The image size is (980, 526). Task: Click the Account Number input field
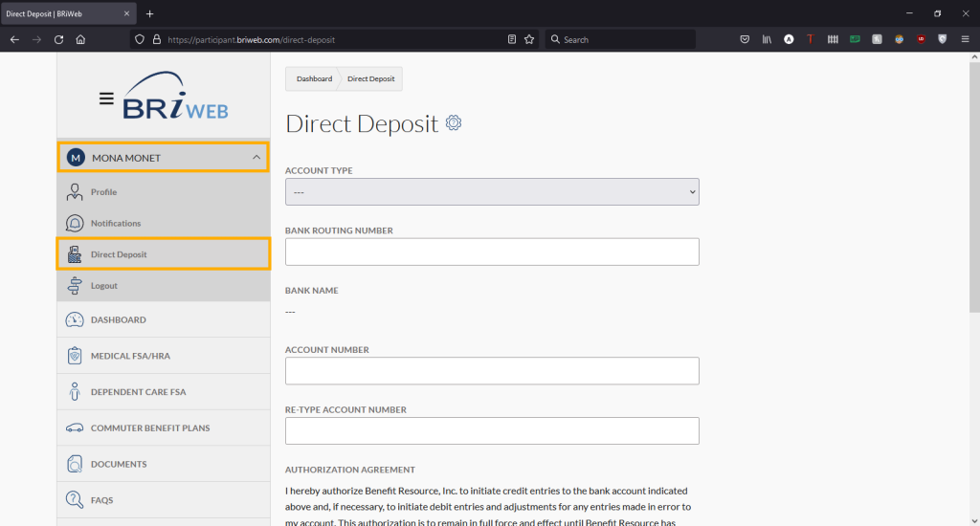click(492, 371)
